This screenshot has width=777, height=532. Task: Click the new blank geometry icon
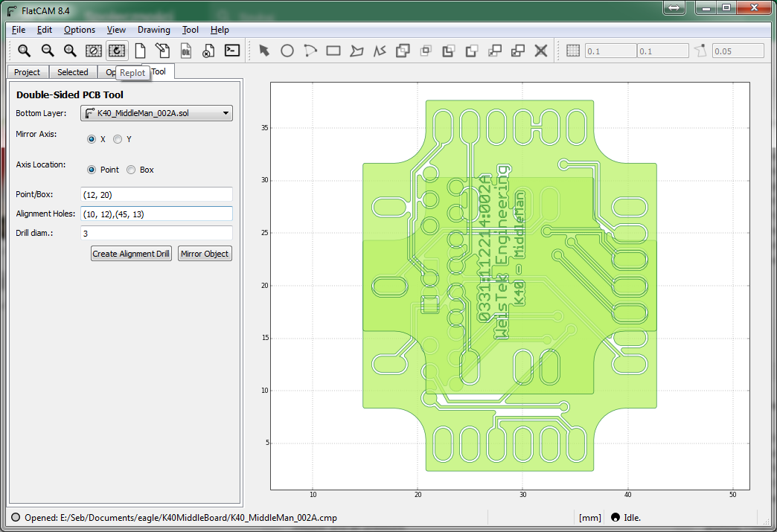tap(140, 51)
